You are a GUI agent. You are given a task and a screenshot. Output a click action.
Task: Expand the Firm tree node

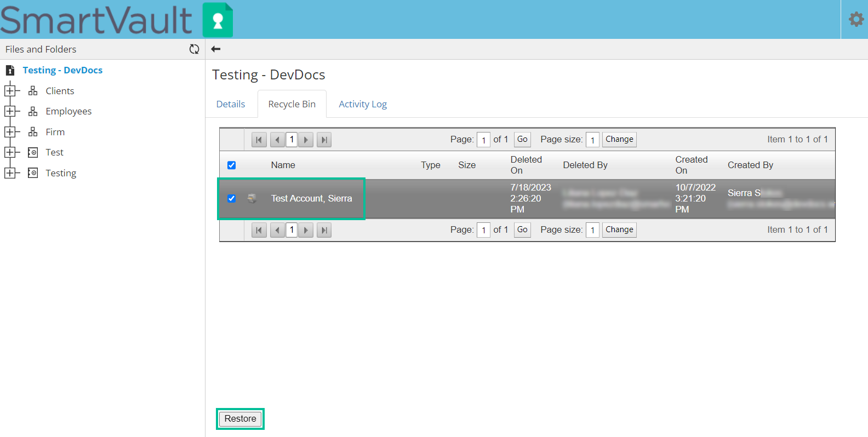[9, 132]
